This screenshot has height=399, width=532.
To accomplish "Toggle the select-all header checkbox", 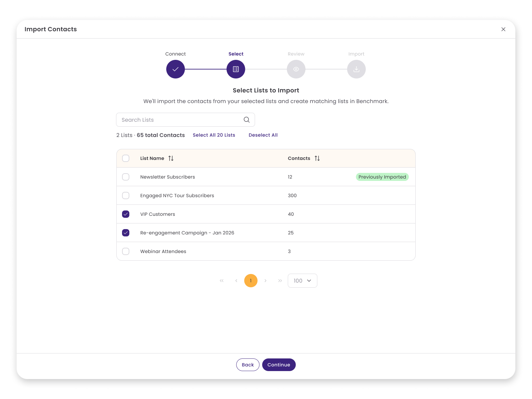I will click(126, 158).
